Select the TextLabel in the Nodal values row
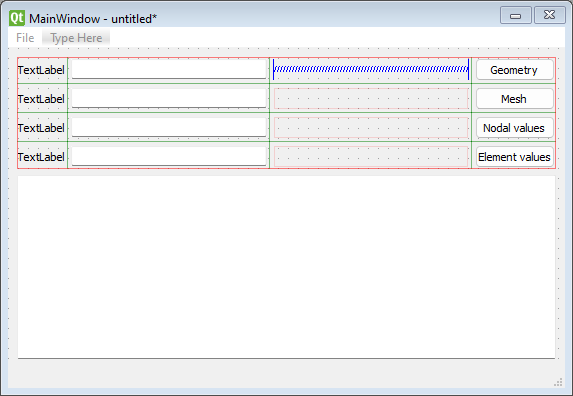 coord(41,128)
